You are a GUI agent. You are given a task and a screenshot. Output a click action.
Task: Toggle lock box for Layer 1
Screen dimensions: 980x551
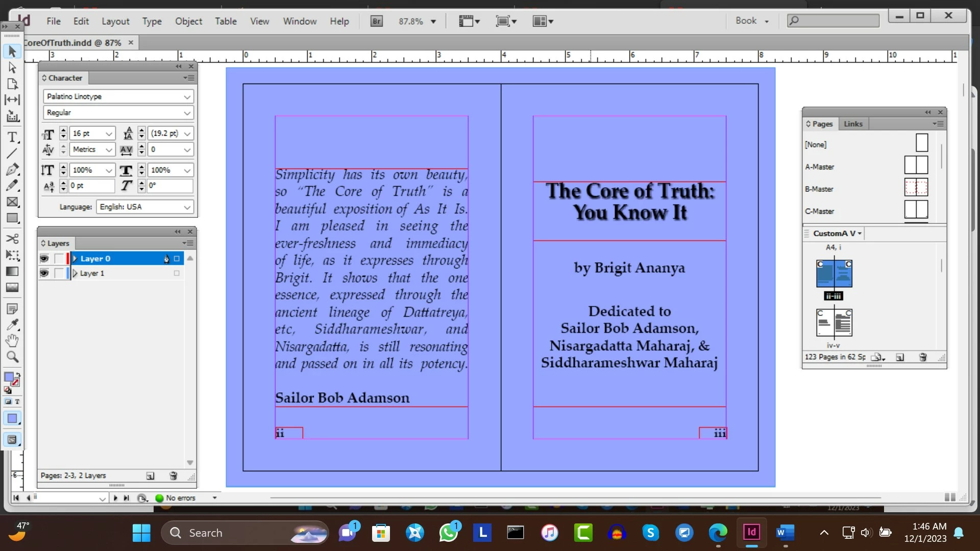[58, 273]
